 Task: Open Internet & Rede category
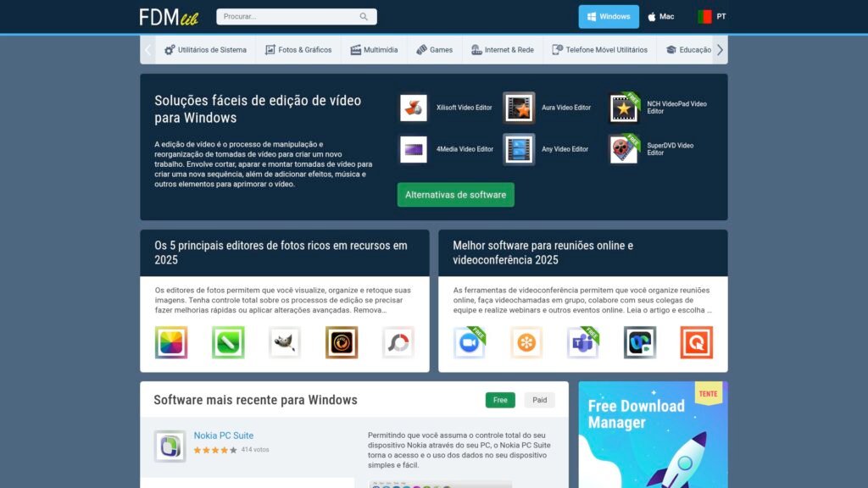click(503, 50)
